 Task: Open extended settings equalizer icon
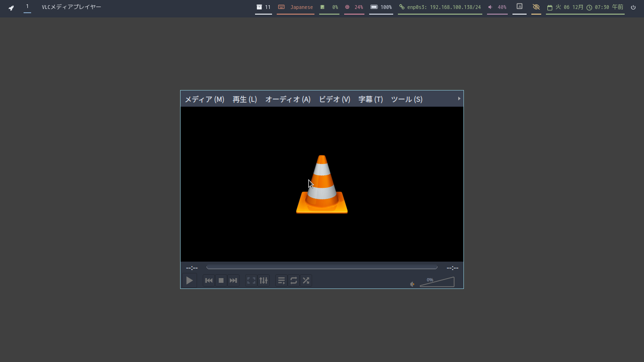(264, 280)
